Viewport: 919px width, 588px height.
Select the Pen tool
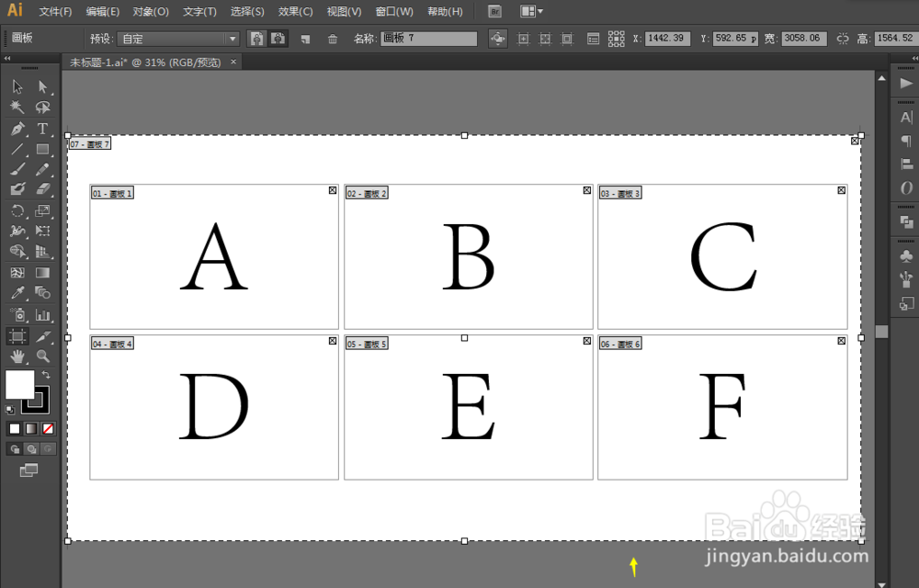(17, 129)
